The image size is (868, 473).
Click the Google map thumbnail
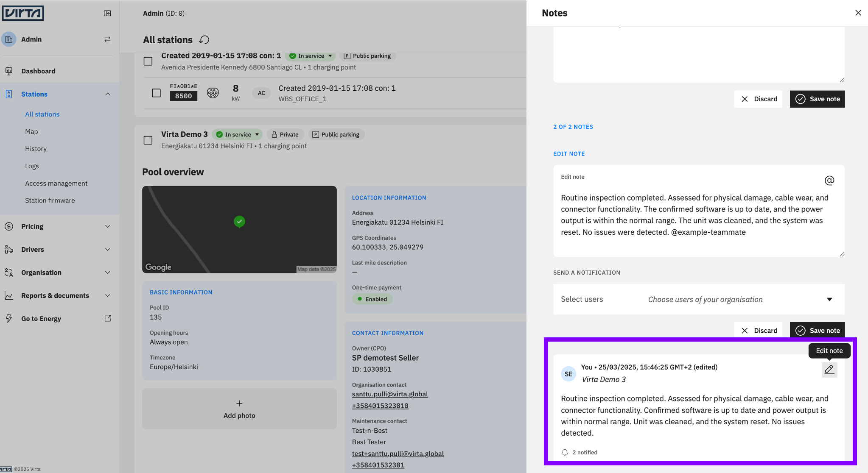coord(239,229)
